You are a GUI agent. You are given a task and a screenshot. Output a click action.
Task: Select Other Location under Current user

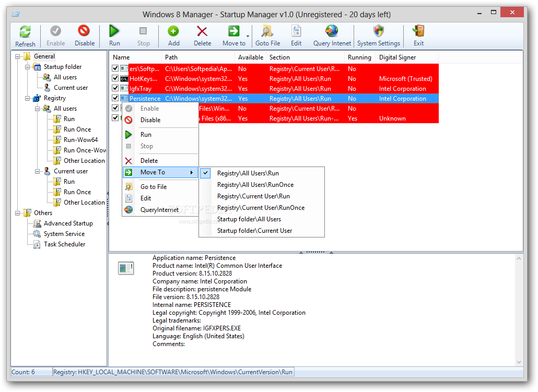[84, 203]
